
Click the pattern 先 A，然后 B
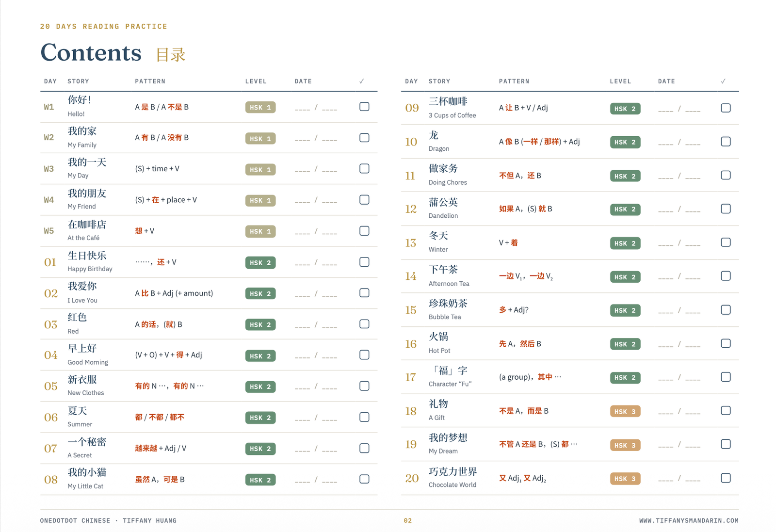[x=520, y=344]
